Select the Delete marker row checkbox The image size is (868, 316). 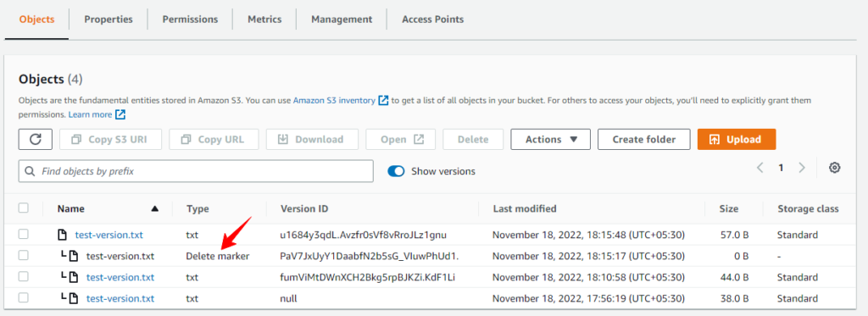point(23,256)
